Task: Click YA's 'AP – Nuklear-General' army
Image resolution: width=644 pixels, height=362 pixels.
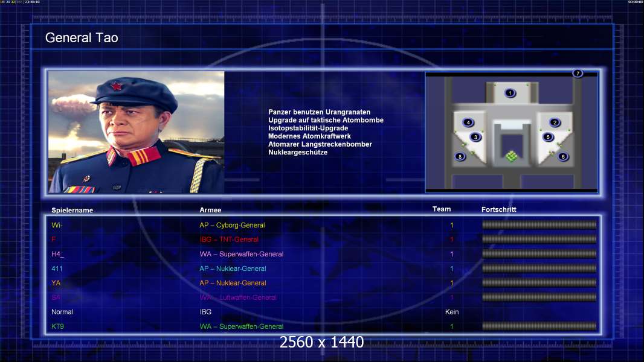Action: coord(233,283)
